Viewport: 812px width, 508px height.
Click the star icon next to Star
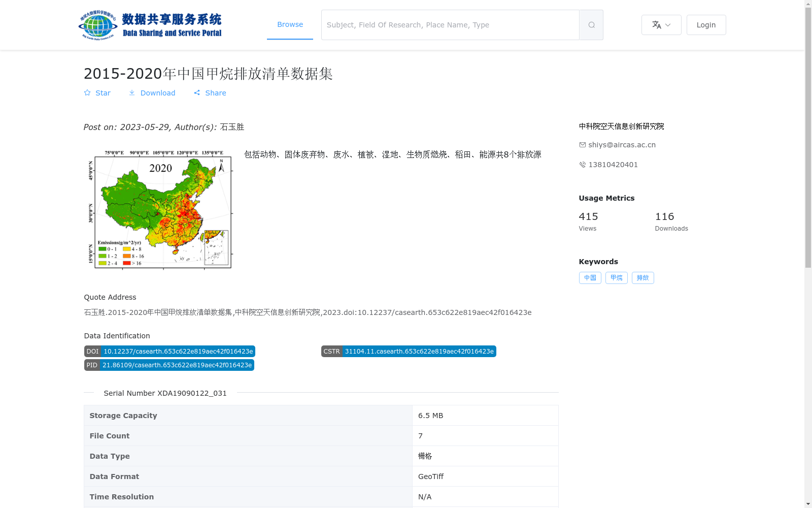pyautogui.click(x=87, y=93)
